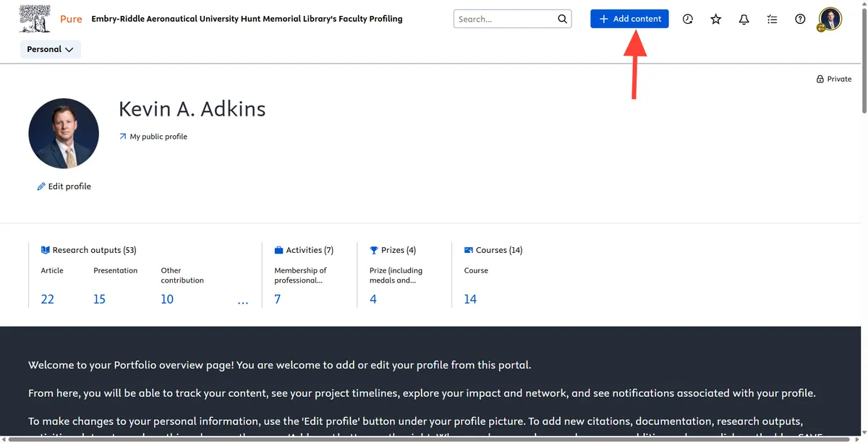Click the Kevin A. Adkins name heading
The height and width of the screenshot is (443, 868).
tap(192, 109)
